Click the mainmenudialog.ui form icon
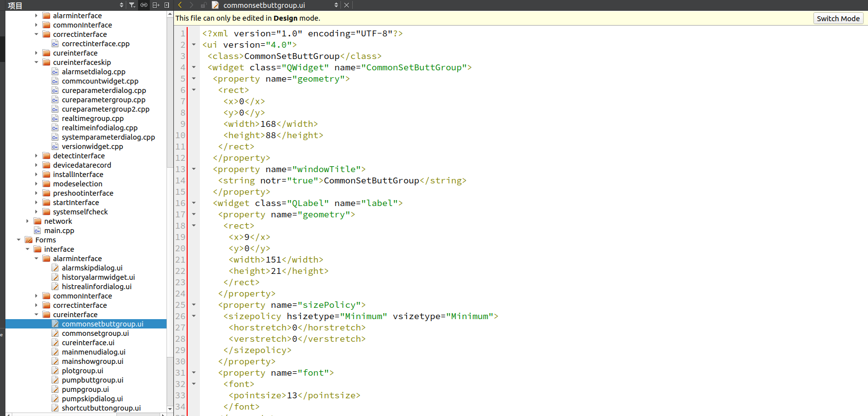 pyautogui.click(x=55, y=352)
